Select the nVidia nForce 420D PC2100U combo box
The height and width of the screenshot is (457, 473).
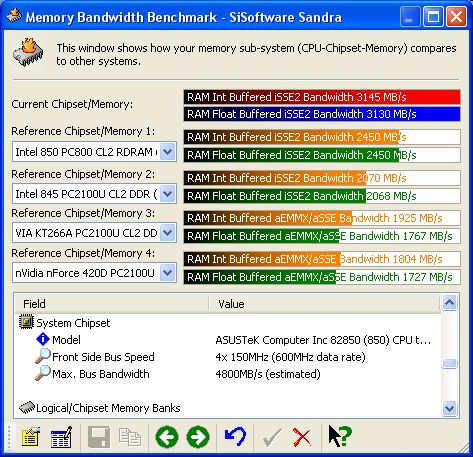[94, 273]
